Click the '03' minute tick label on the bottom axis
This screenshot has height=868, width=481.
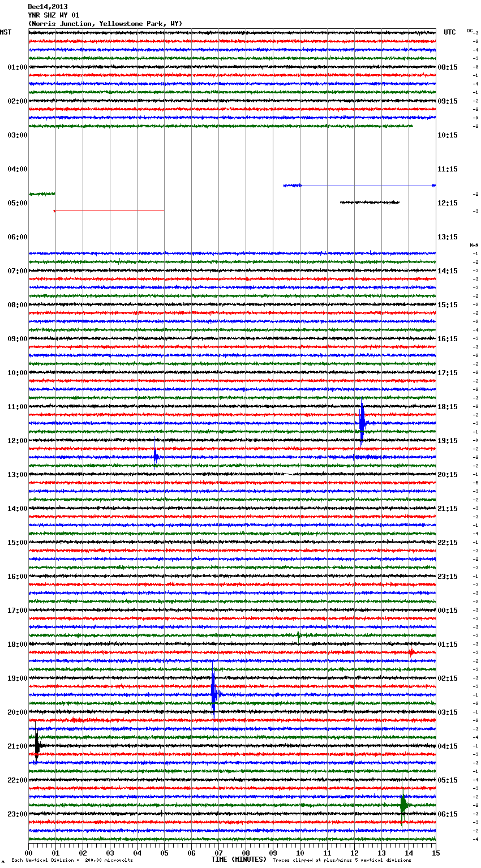pyautogui.click(x=110, y=853)
